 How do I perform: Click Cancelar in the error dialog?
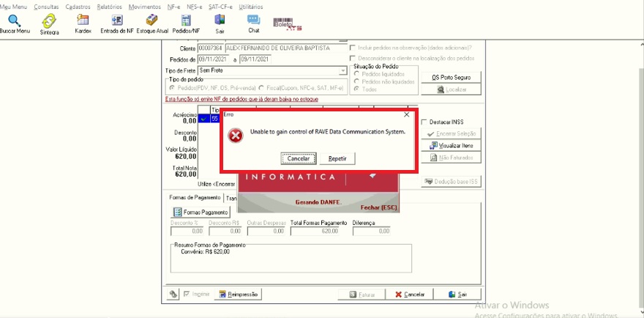[x=299, y=158]
